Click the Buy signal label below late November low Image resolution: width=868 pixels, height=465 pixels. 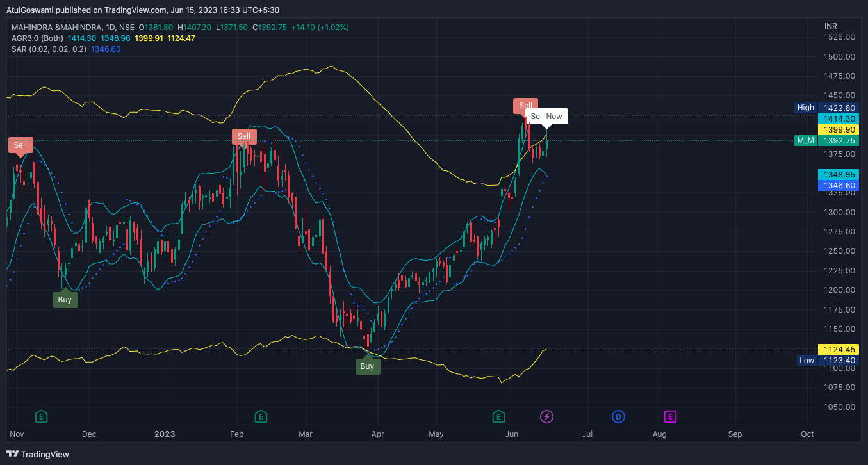coord(65,299)
